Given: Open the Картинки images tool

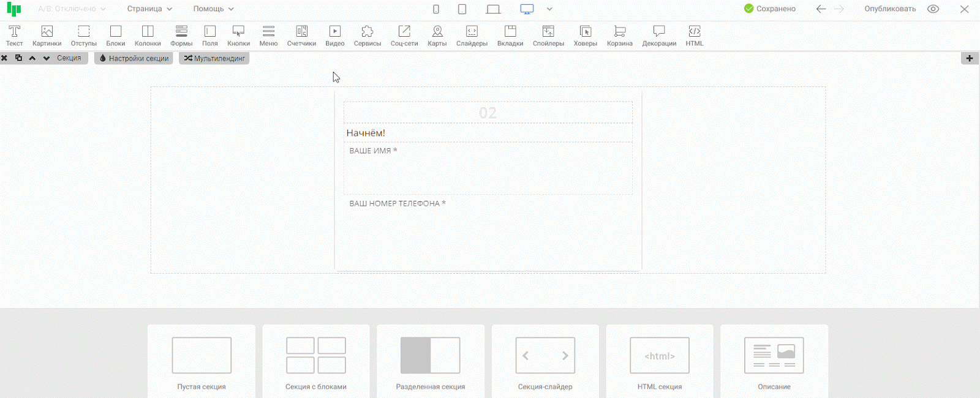Looking at the screenshot, I should (47, 36).
